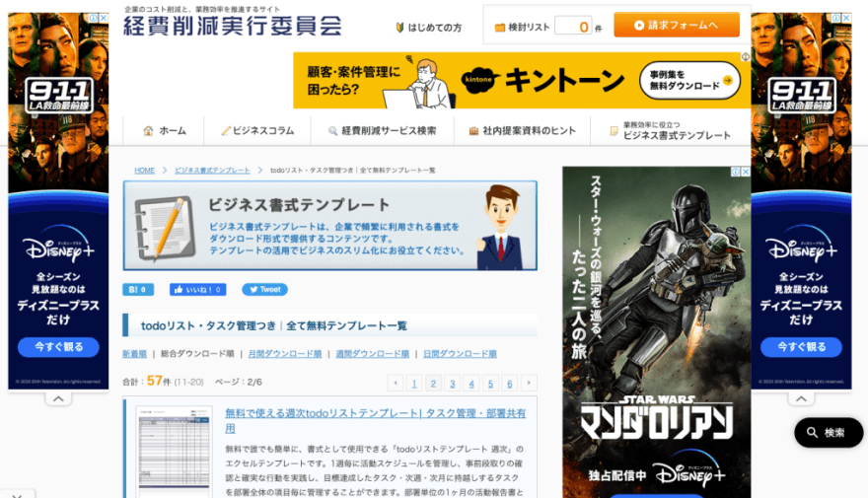Click AdChoices icon on right 9-1-1 ad
Viewport: 868px width, 498px height.
[836, 18]
